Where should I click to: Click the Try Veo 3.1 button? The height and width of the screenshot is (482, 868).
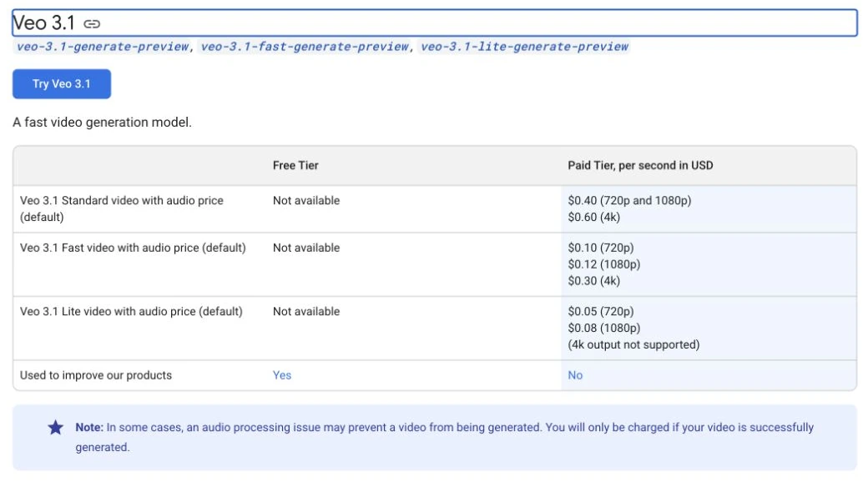(x=62, y=84)
